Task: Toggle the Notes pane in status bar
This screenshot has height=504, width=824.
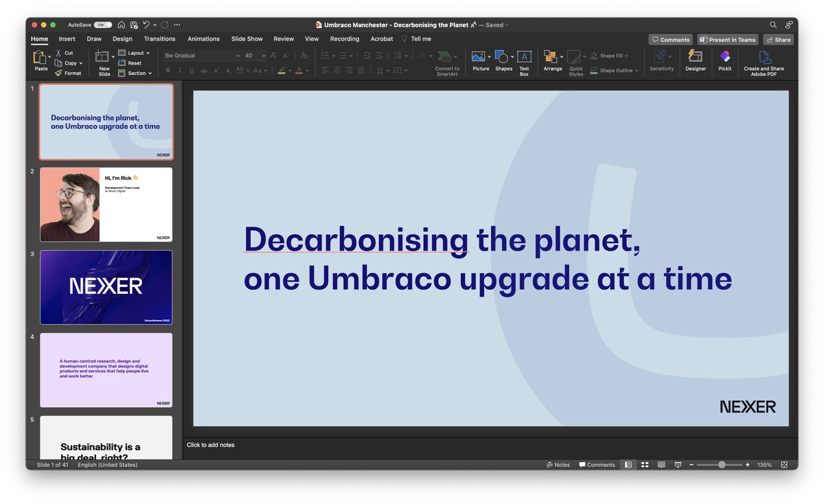Action: pyautogui.click(x=558, y=465)
